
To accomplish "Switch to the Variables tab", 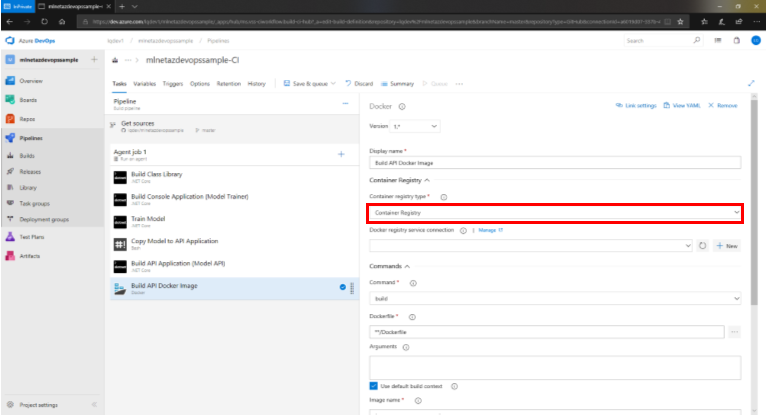I will pyautogui.click(x=144, y=84).
